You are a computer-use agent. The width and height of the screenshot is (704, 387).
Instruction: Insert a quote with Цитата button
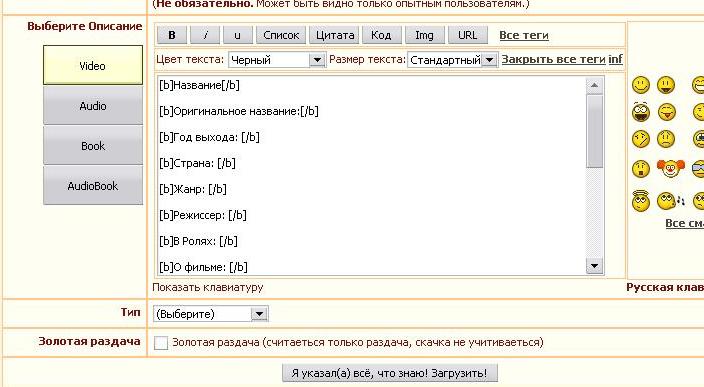coord(334,35)
